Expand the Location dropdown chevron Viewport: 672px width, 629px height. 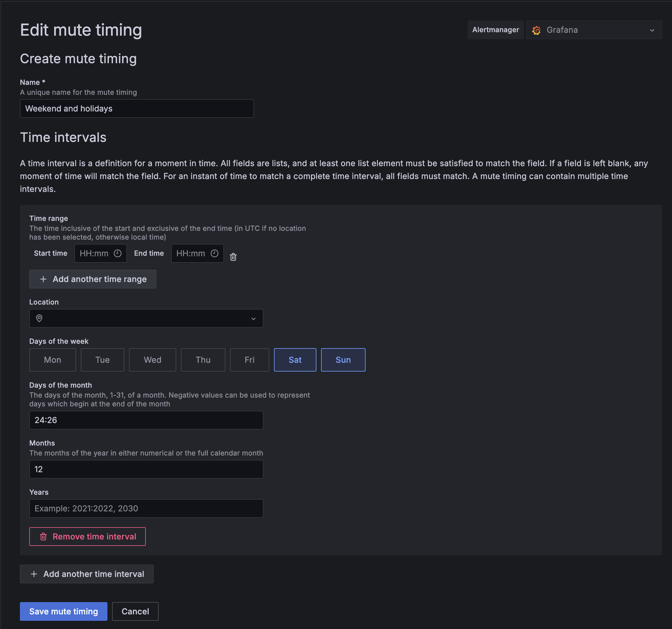point(253,319)
